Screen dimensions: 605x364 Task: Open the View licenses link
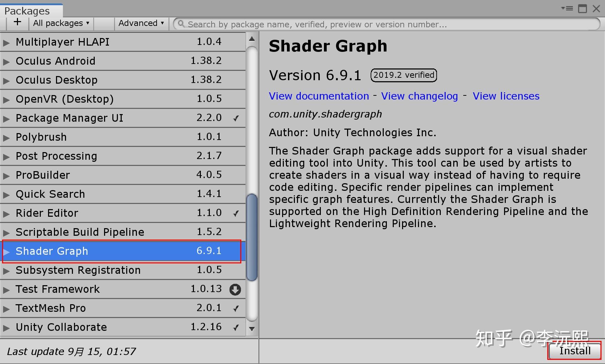[506, 96]
